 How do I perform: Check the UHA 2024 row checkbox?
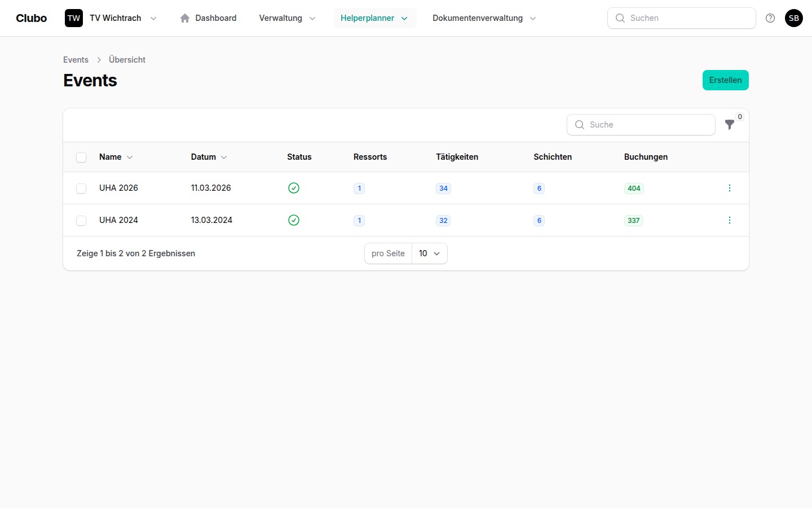click(81, 221)
